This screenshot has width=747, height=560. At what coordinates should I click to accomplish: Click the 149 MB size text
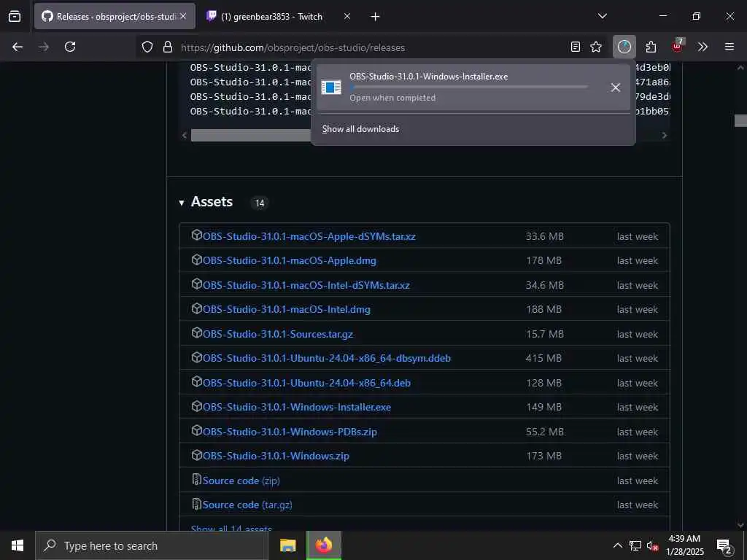pyautogui.click(x=543, y=407)
